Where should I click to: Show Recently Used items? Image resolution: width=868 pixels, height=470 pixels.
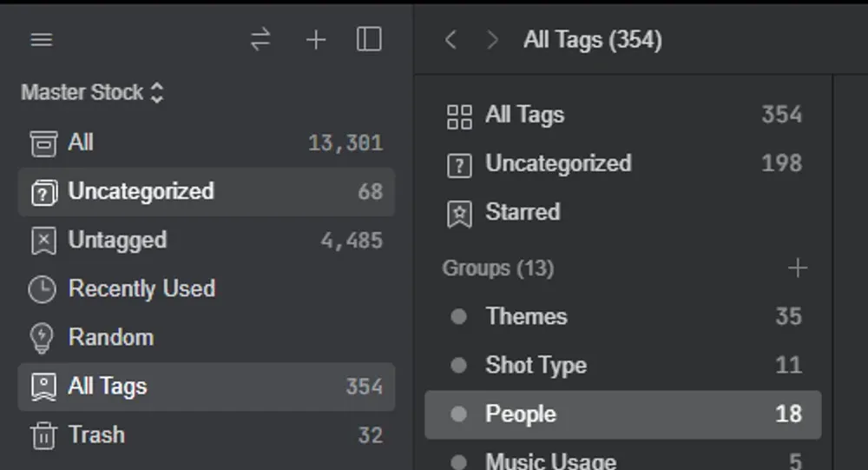tap(207, 289)
